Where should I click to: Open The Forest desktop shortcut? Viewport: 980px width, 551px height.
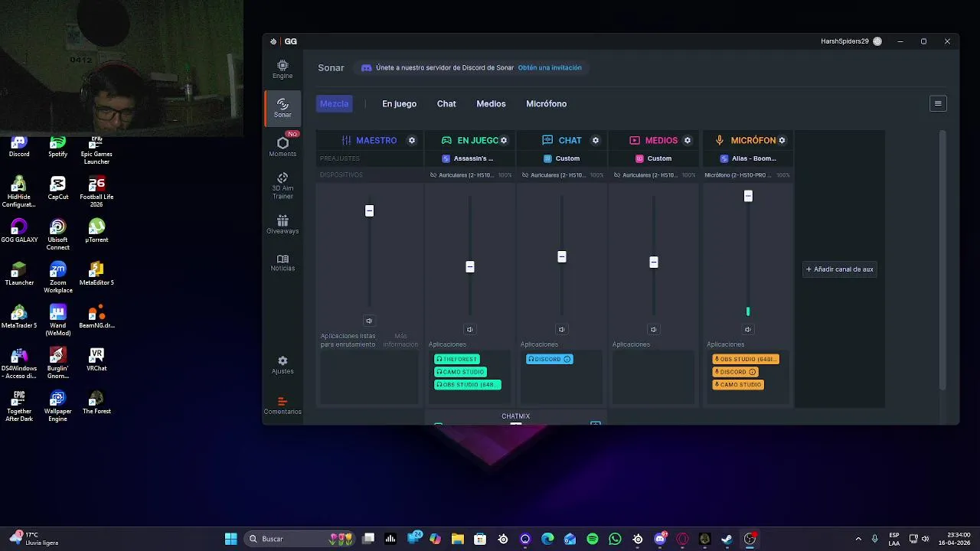[x=96, y=403]
